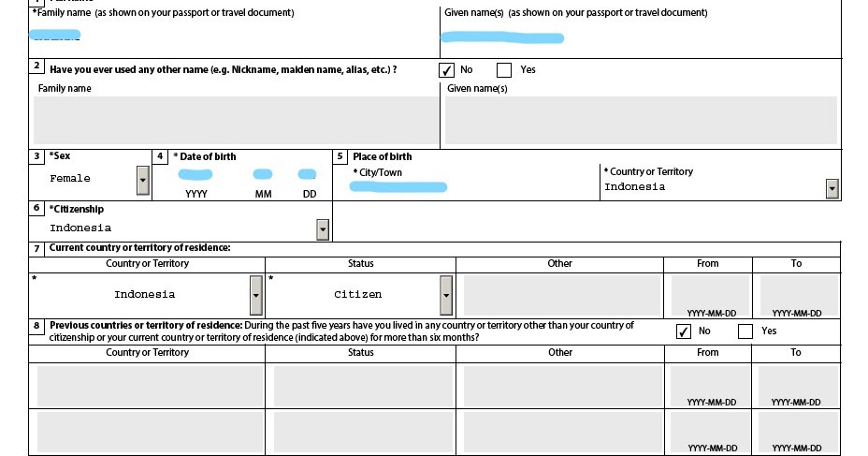Open the Sex dropdown arrow
Screen dimensions: 868x456
(x=143, y=181)
